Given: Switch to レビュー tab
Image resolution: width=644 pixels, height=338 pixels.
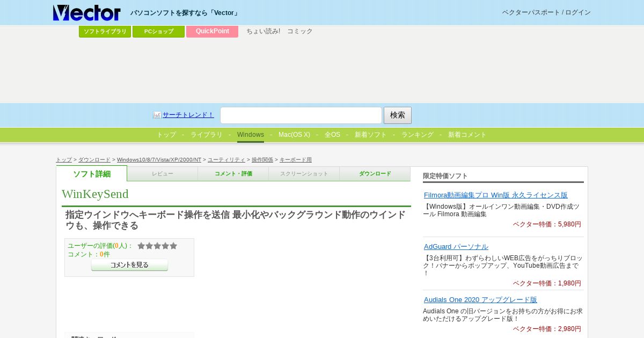Looking at the screenshot, I should (x=163, y=174).
